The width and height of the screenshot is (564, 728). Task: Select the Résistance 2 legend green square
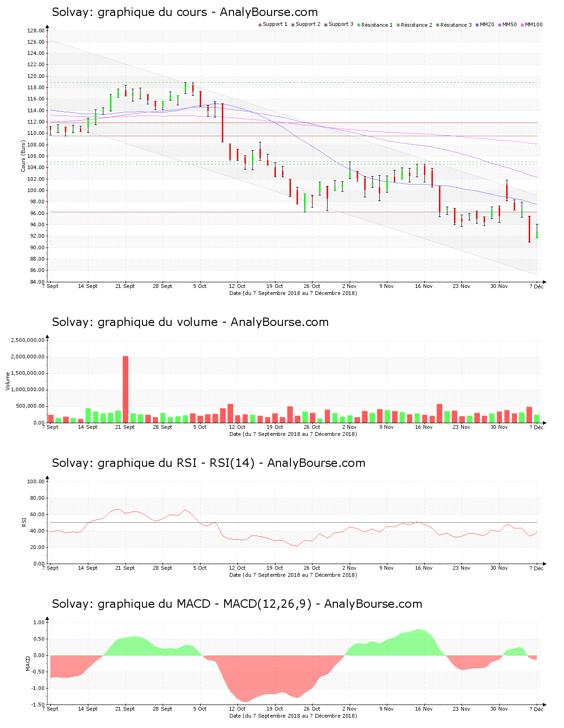tap(398, 25)
